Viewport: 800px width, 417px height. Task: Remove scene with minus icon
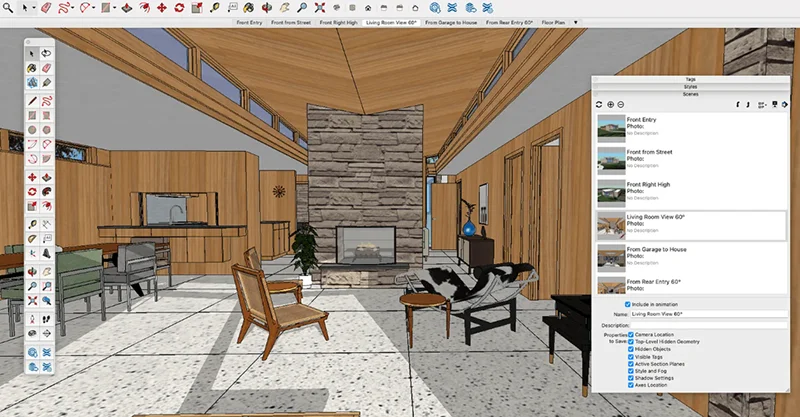coord(620,105)
